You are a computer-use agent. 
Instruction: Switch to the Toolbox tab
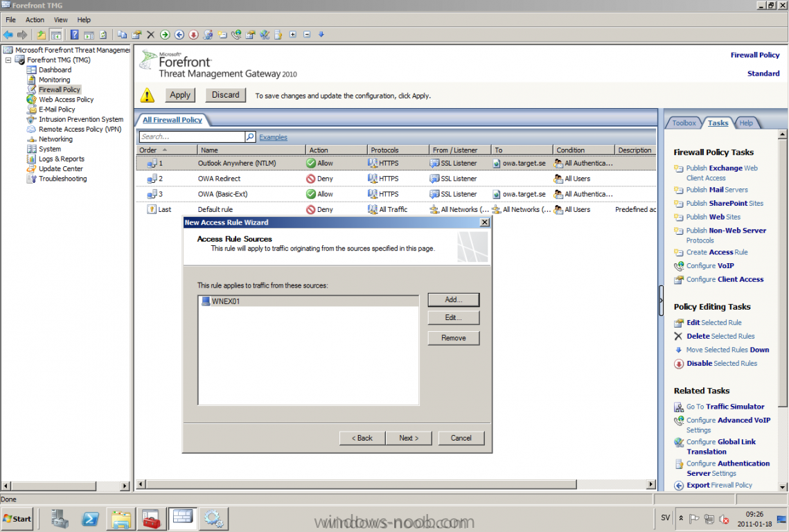pyautogui.click(x=684, y=123)
